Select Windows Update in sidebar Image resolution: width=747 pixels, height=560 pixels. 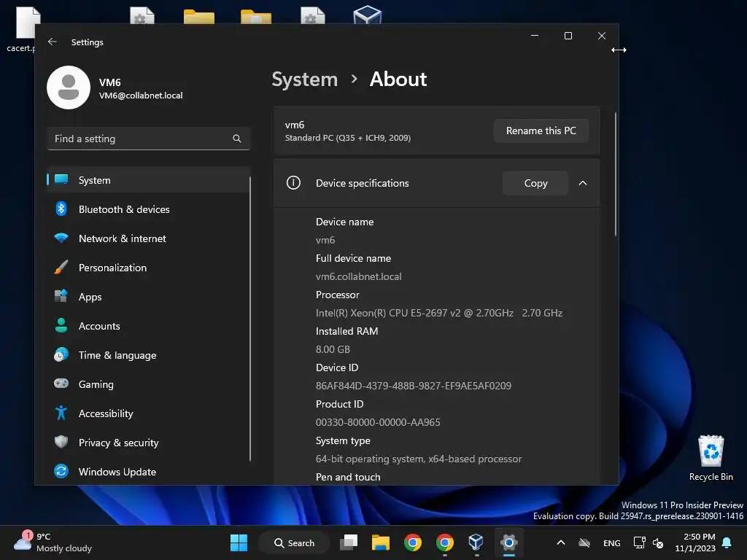[149, 472]
